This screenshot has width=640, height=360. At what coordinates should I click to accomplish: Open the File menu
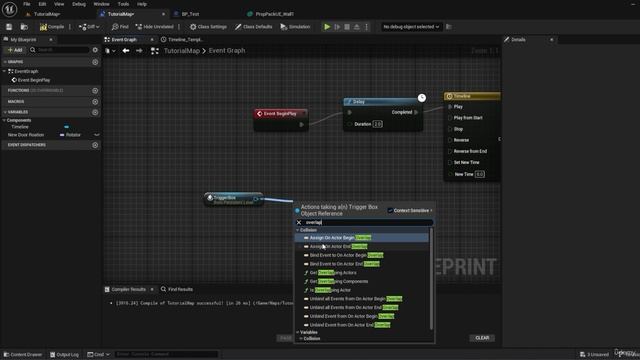[27, 4]
